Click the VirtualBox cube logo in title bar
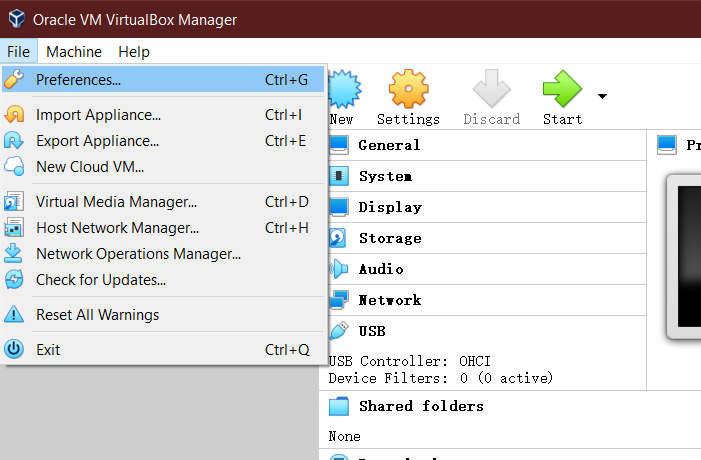The height and width of the screenshot is (460, 701). coord(17,19)
